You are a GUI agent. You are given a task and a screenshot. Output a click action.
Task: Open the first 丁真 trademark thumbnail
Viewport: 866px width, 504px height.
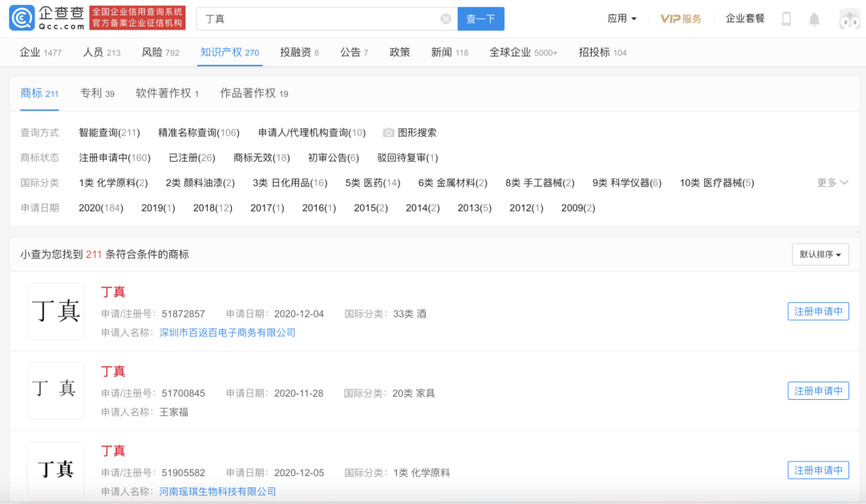click(55, 311)
